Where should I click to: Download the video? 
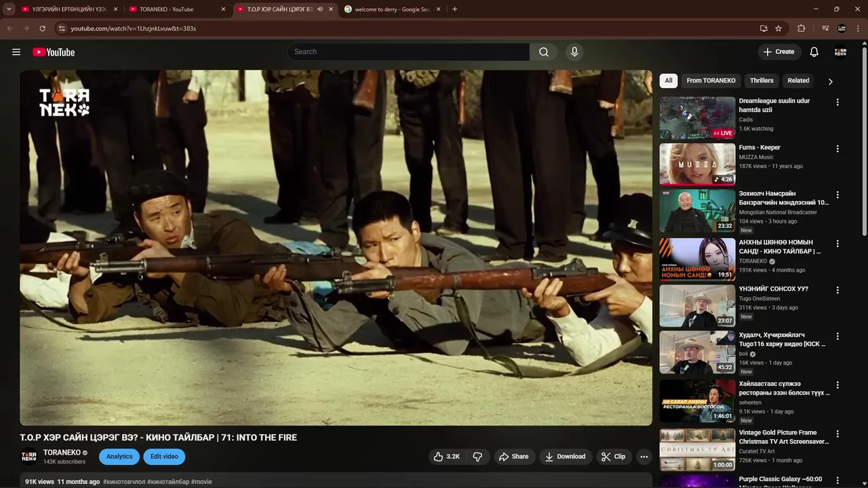pos(565,457)
